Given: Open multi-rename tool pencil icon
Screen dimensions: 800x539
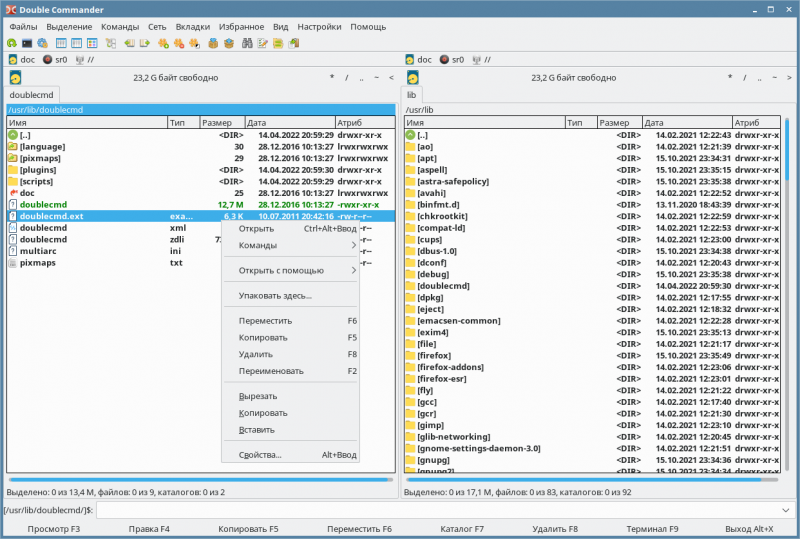Looking at the screenshot, I should (263, 43).
